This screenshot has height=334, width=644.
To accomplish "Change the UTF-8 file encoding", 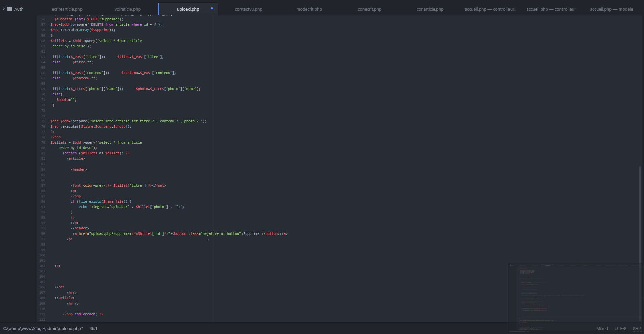I will 620,328.
